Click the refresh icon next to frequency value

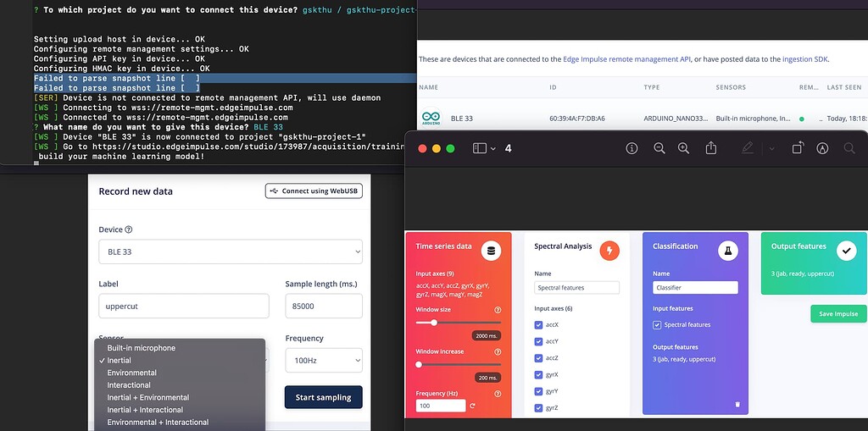tap(472, 406)
